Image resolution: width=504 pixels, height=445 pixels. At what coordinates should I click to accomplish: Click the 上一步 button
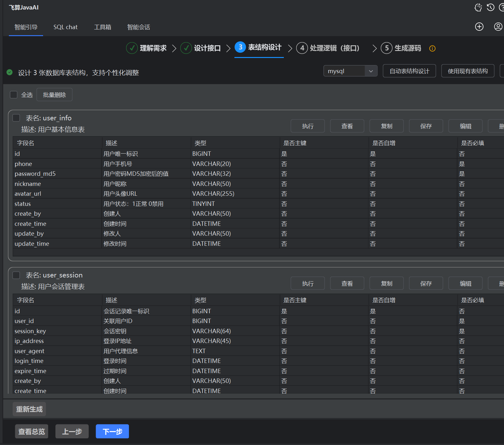pos(72,431)
